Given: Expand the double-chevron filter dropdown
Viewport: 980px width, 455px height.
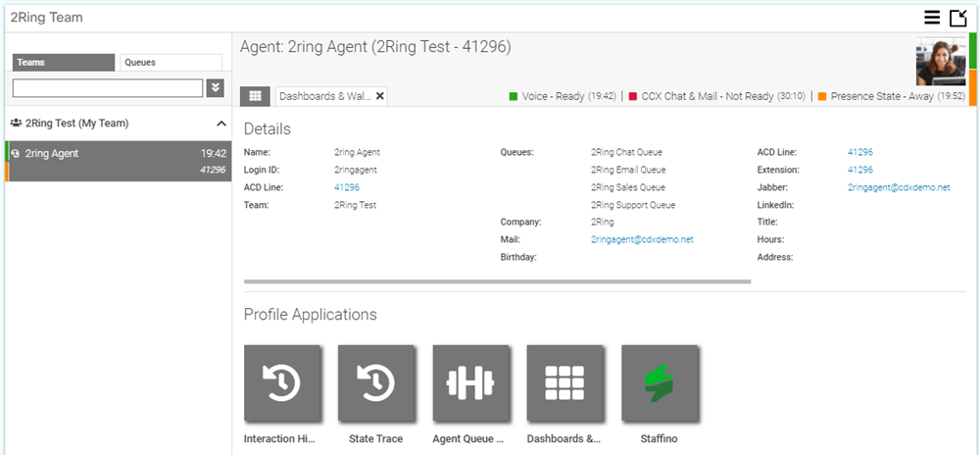Looking at the screenshot, I should coord(215,87).
